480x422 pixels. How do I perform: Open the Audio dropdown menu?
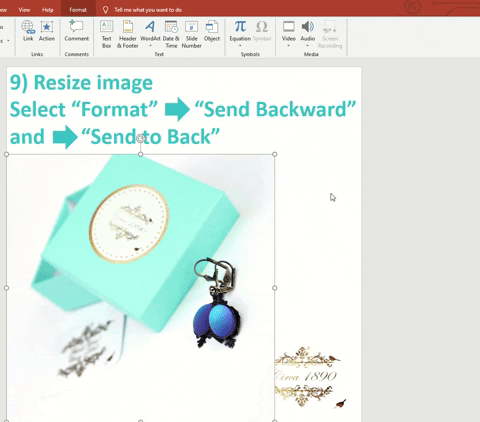pyautogui.click(x=307, y=46)
